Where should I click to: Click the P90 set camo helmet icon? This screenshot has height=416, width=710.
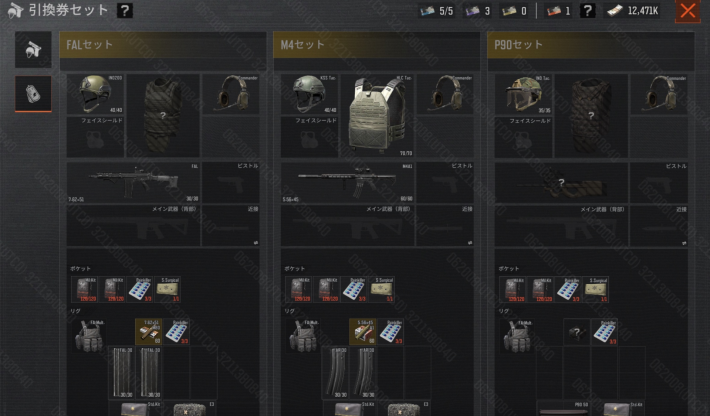click(523, 94)
